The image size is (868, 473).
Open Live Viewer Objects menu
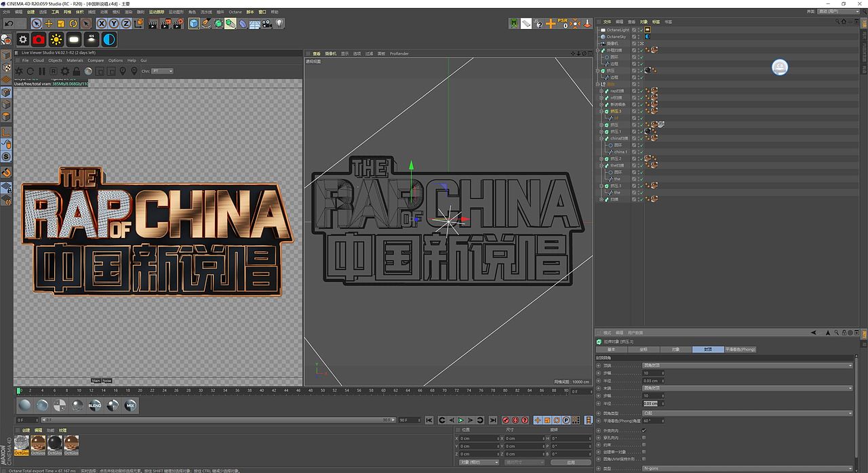[55, 60]
